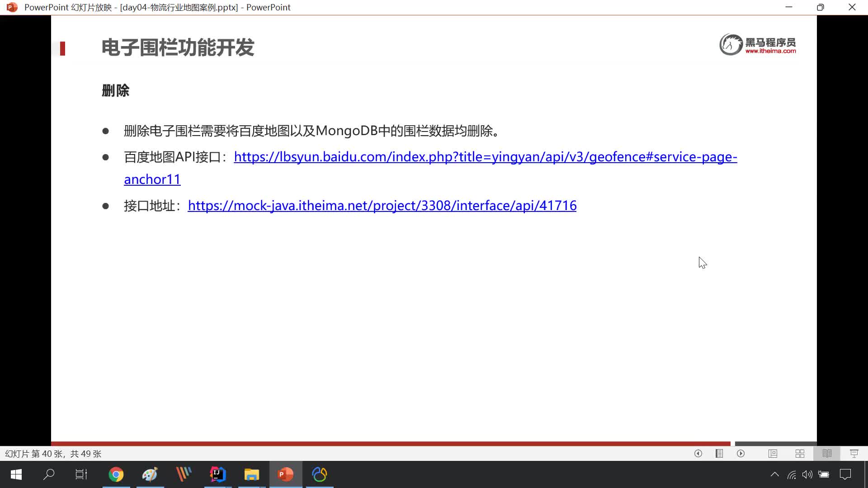
Task: Open the striped W app on taskbar
Action: [184, 474]
